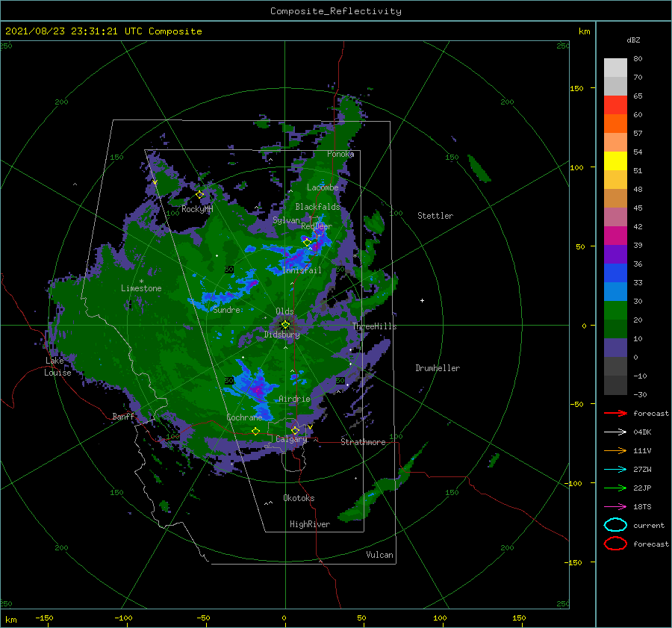
Task: Click the Strathmore label
Action: pos(363,442)
